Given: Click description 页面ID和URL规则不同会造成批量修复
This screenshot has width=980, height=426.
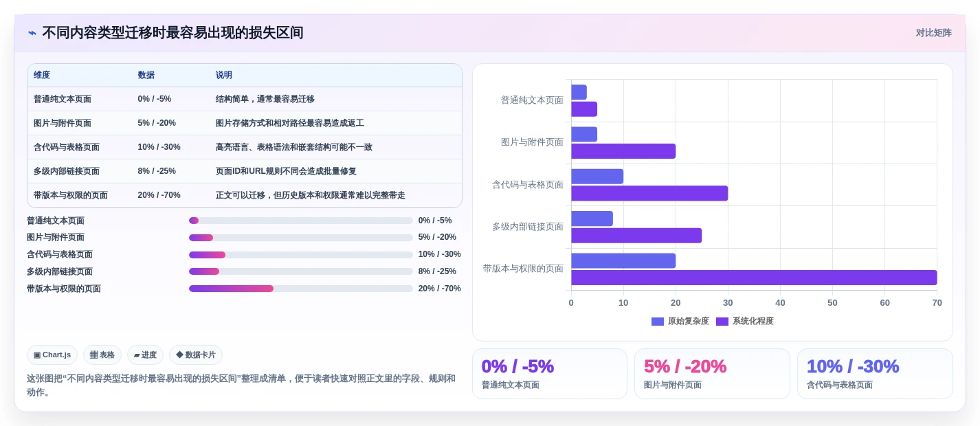Looking at the screenshot, I should point(286,171).
